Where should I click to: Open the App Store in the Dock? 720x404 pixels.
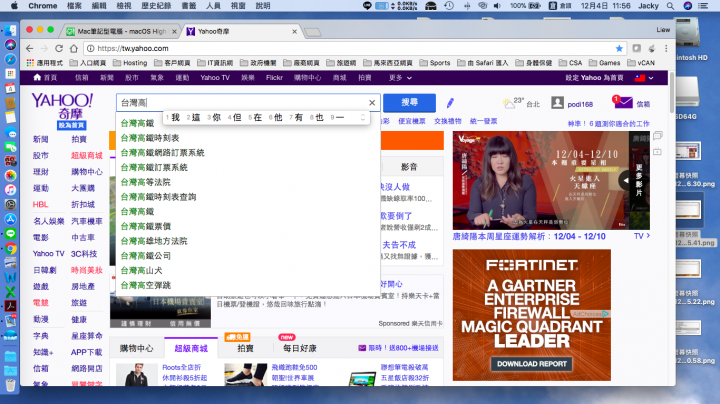[10, 219]
